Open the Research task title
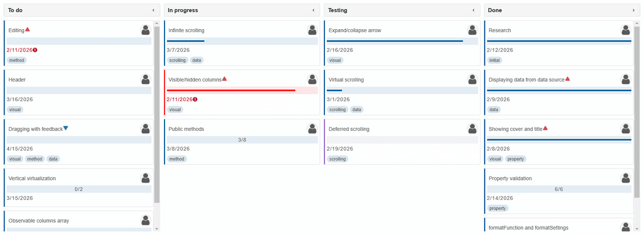Image resolution: width=644 pixels, height=235 pixels. pyautogui.click(x=500, y=30)
